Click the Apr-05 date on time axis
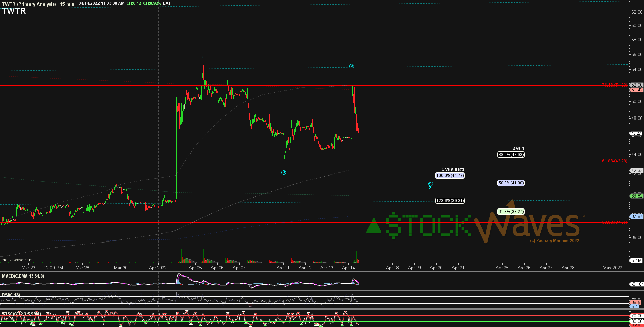Screen dimensions: 644x327 pos(195,267)
